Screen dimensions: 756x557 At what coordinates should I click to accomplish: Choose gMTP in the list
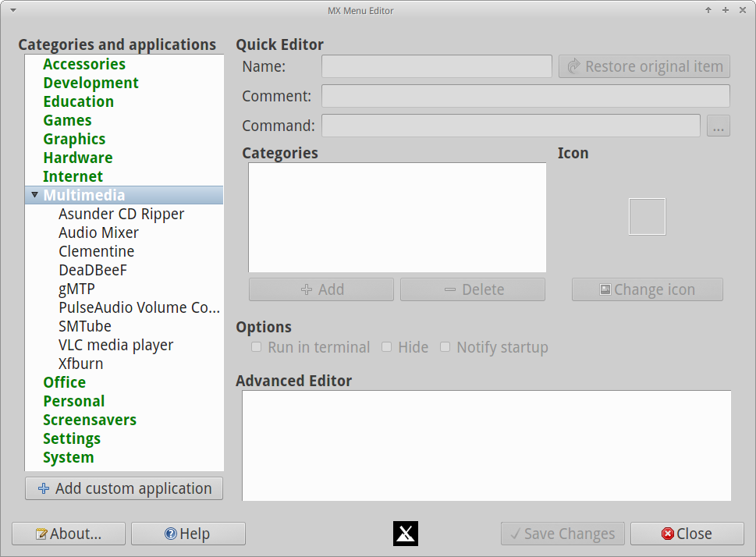pos(76,289)
